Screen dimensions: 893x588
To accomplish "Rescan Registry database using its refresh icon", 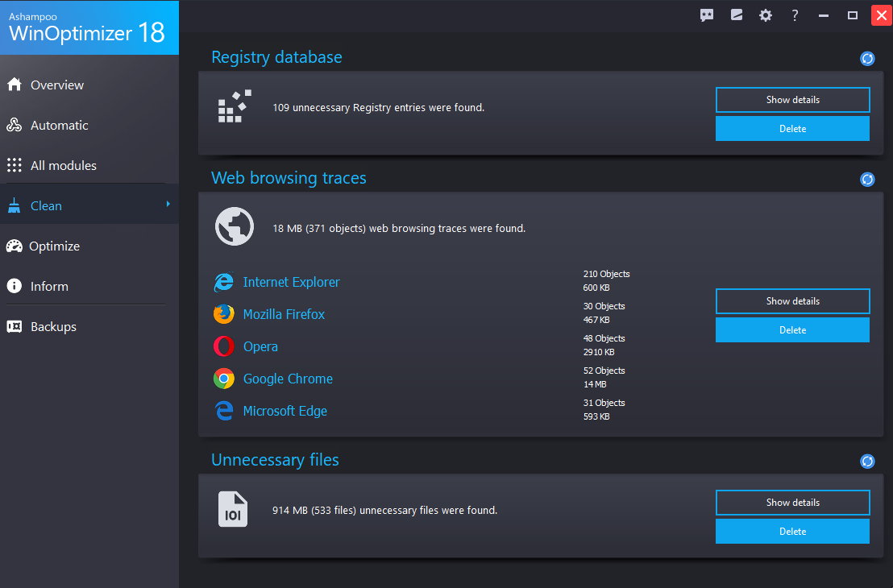I will pyautogui.click(x=867, y=58).
